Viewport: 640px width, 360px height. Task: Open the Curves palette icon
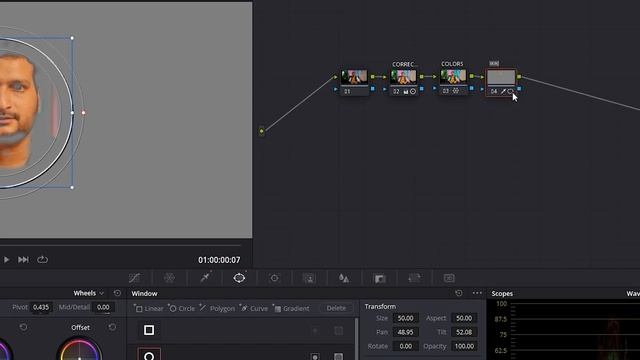[134, 278]
